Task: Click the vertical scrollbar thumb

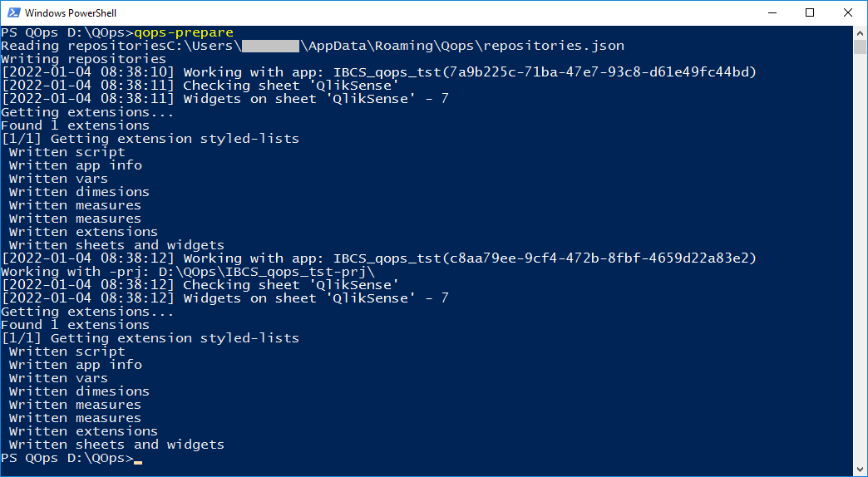Action: coord(859,47)
